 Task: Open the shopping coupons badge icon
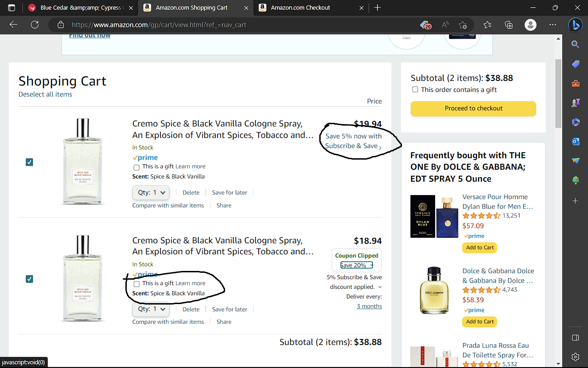click(425, 25)
